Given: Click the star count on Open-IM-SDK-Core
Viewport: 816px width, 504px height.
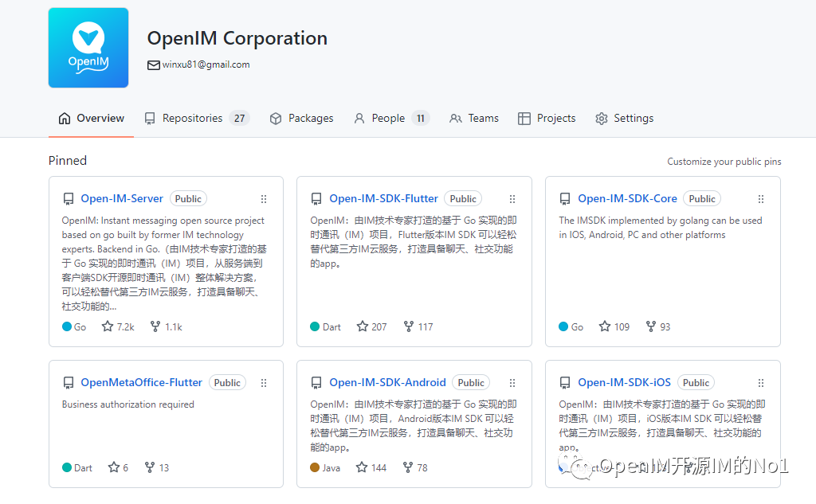Looking at the screenshot, I should point(622,326).
